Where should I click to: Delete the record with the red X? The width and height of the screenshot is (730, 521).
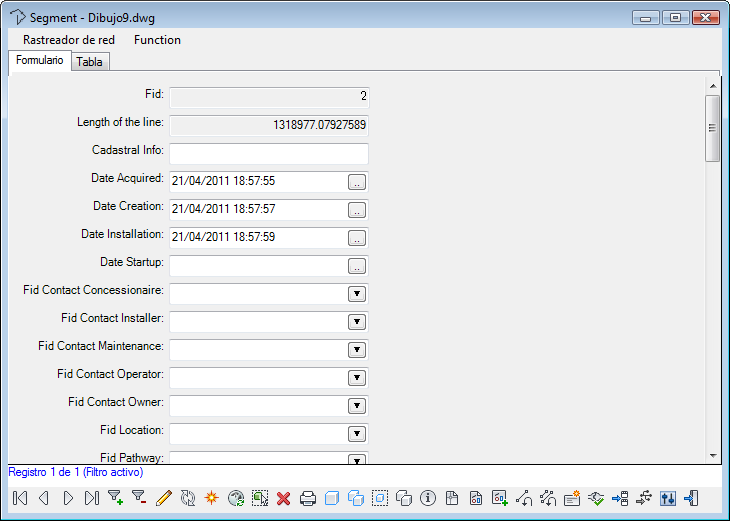284,499
